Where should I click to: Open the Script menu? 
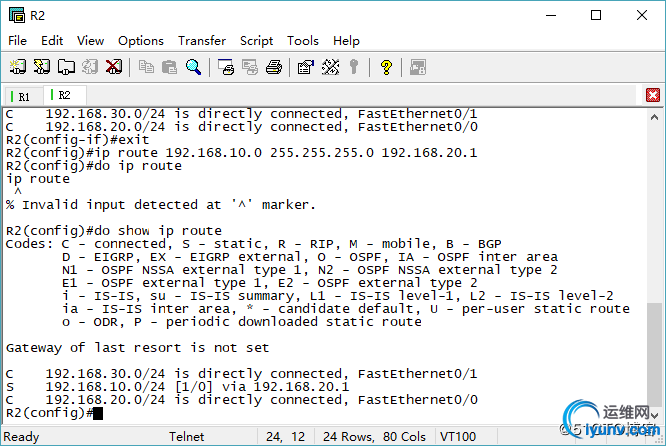[x=257, y=41]
